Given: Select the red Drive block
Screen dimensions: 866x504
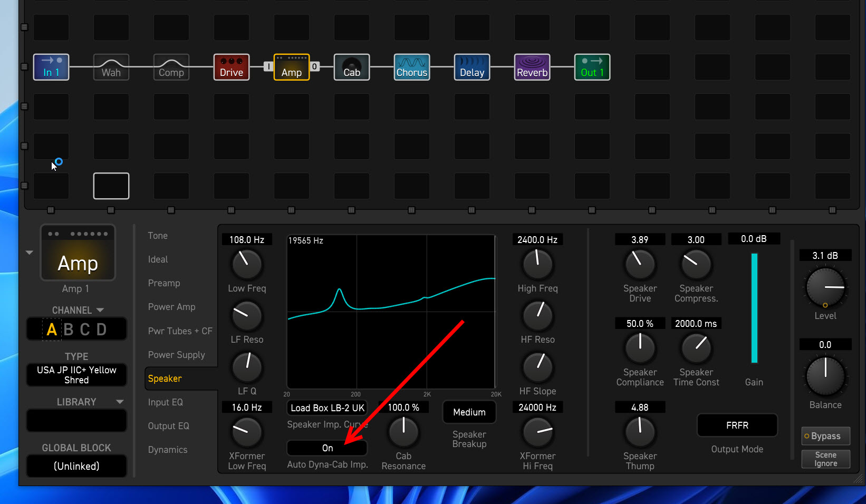Looking at the screenshot, I should pyautogui.click(x=232, y=67).
